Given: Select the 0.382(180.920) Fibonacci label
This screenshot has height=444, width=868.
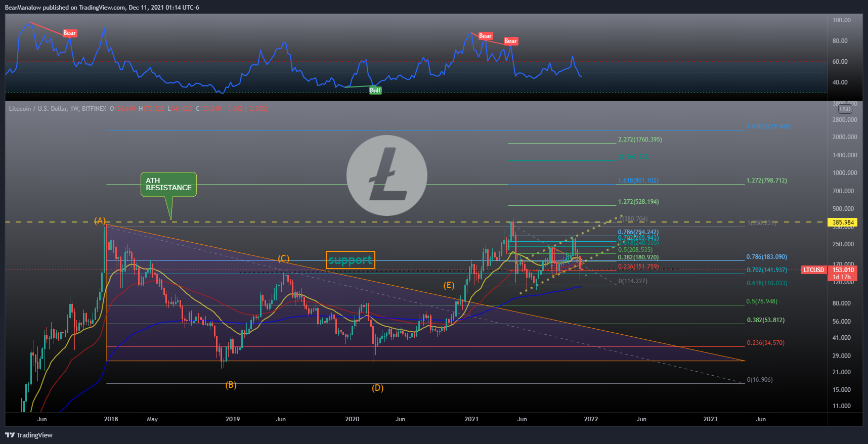Looking at the screenshot, I should point(638,257).
